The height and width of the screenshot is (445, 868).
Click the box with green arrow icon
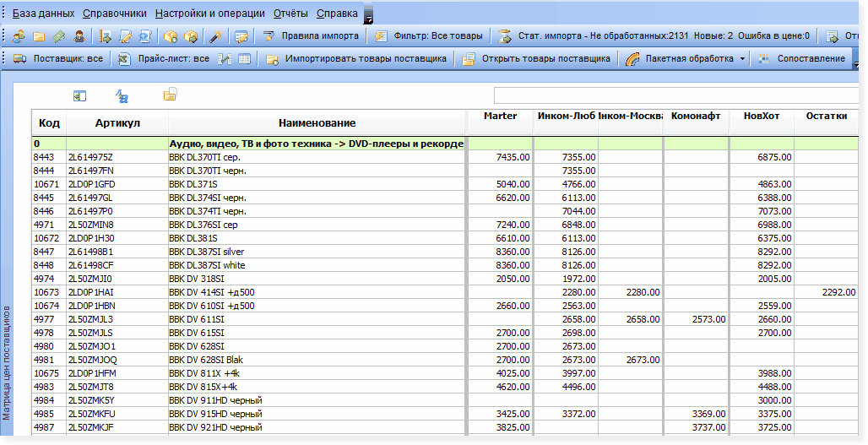[x=191, y=36]
